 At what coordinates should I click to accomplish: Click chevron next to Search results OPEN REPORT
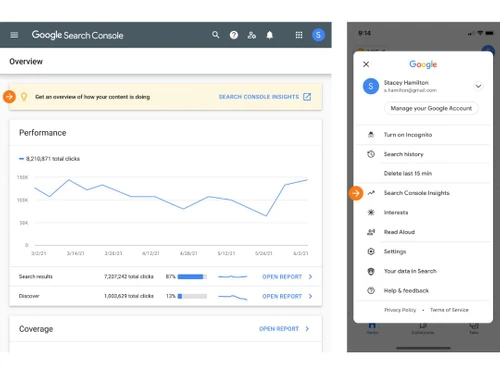click(310, 277)
